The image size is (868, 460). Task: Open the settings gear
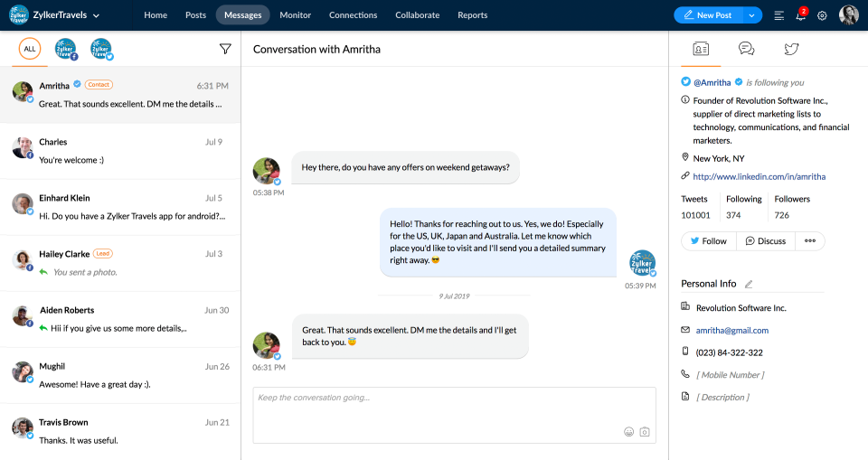coord(822,15)
